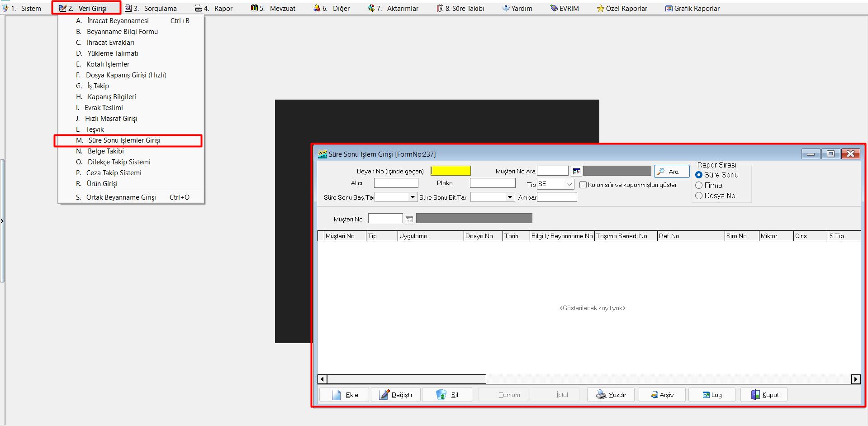The height and width of the screenshot is (426, 868).
Task: Click the Kapat door icon button
Action: pos(764,395)
